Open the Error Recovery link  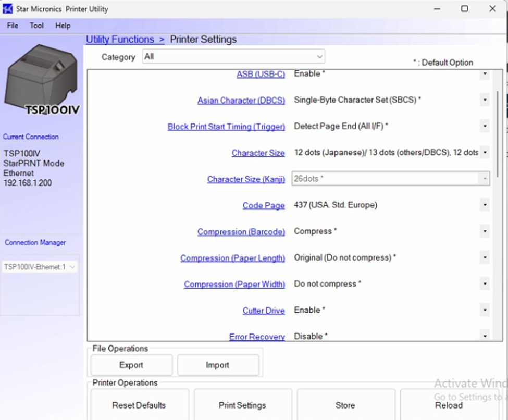click(x=257, y=337)
